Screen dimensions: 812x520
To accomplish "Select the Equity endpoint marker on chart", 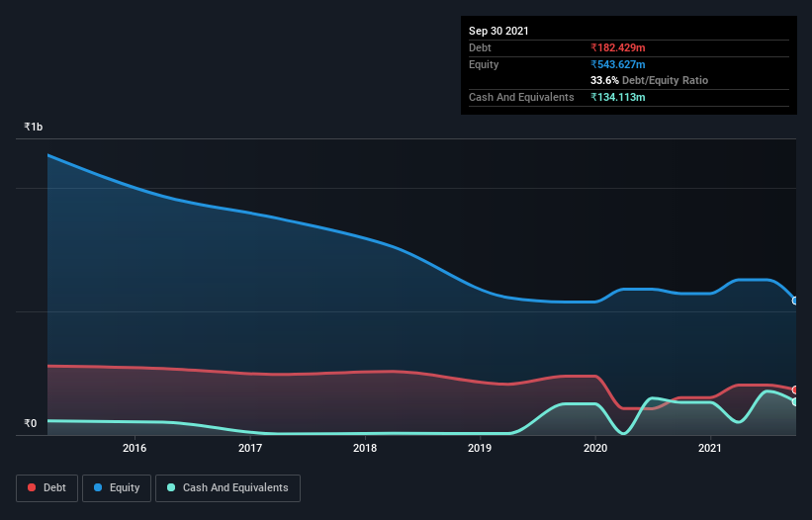I will click(x=795, y=301).
